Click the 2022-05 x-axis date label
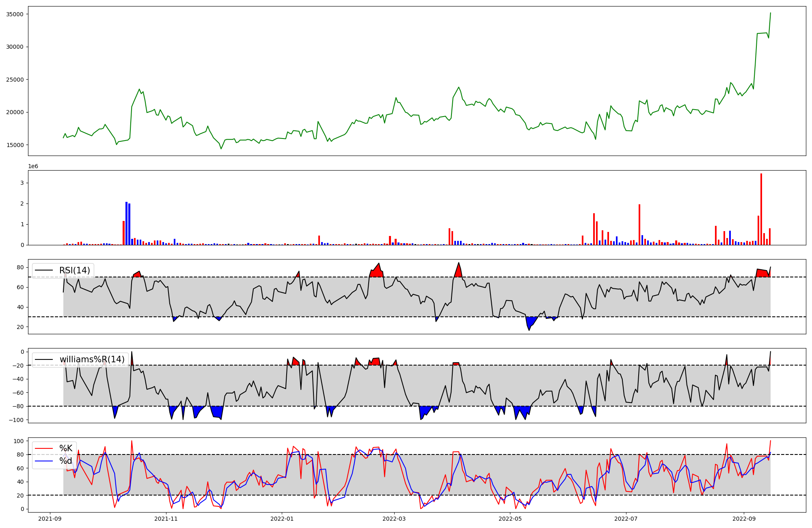The height and width of the screenshot is (528, 812). (x=510, y=519)
